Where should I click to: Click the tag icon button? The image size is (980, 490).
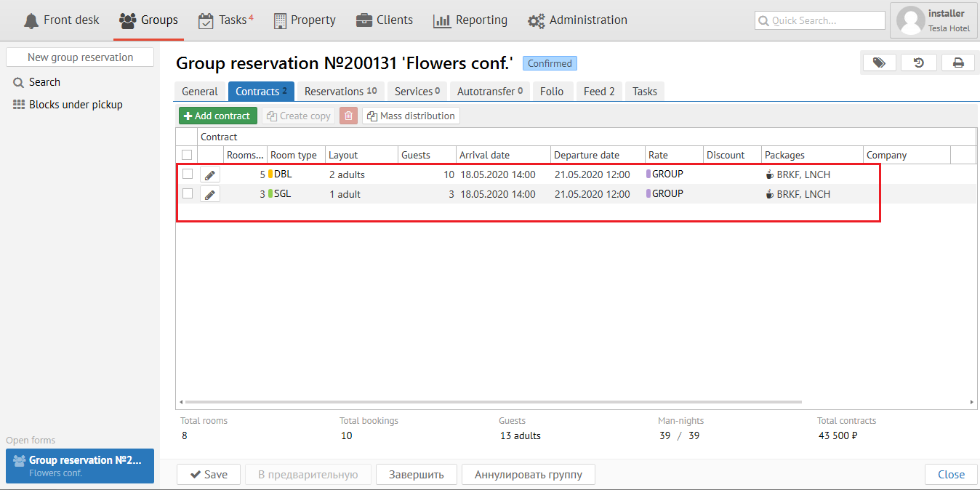coord(879,63)
